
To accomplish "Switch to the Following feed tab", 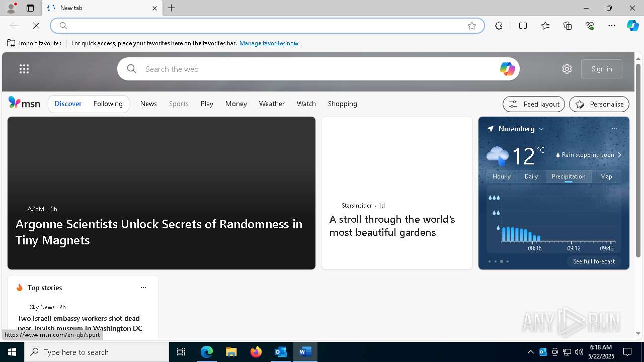I will pyautogui.click(x=108, y=104).
